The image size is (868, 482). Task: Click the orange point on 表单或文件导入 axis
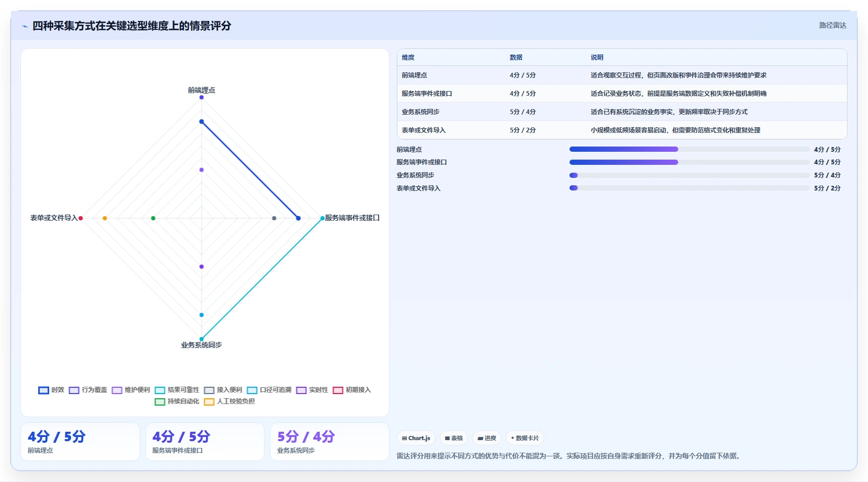click(x=105, y=218)
